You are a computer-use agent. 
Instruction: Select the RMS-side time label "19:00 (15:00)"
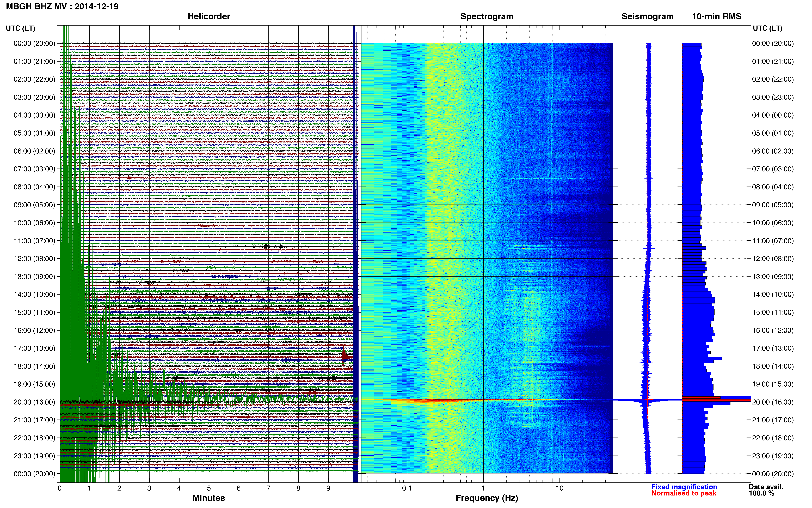click(773, 384)
